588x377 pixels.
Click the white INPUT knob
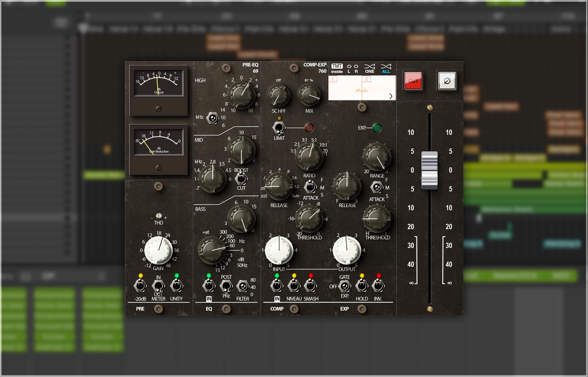[x=279, y=250]
